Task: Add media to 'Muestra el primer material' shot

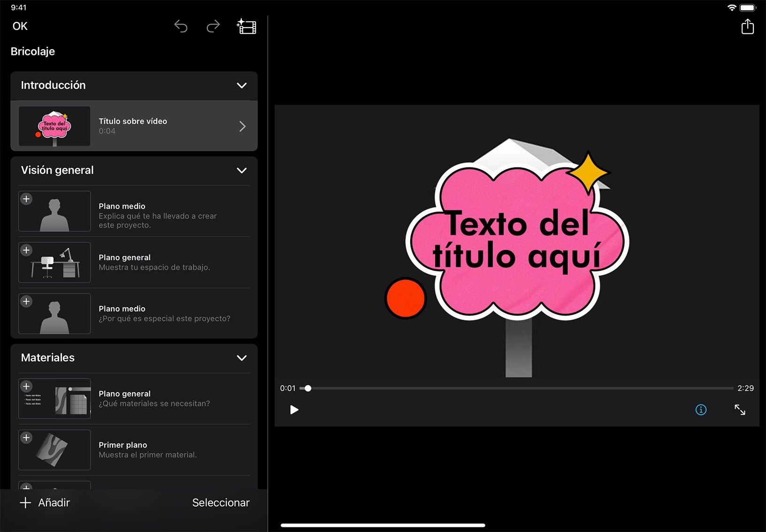Action: pyautogui.click(x=26, y=437)
